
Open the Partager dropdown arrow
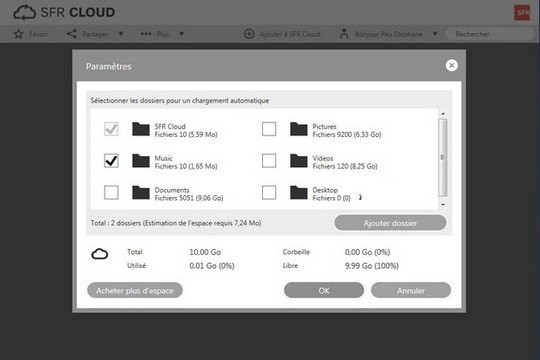click(x=121, y=34)
